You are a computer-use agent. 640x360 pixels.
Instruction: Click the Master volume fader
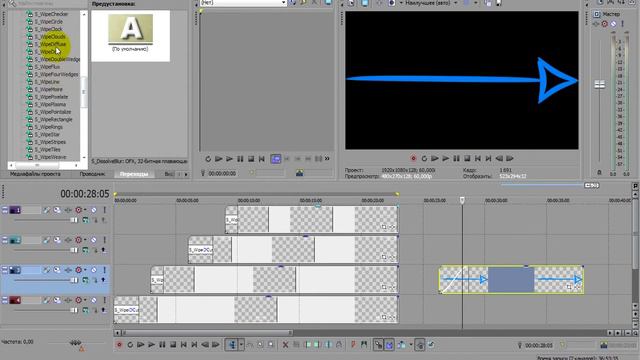pos(599,85)
